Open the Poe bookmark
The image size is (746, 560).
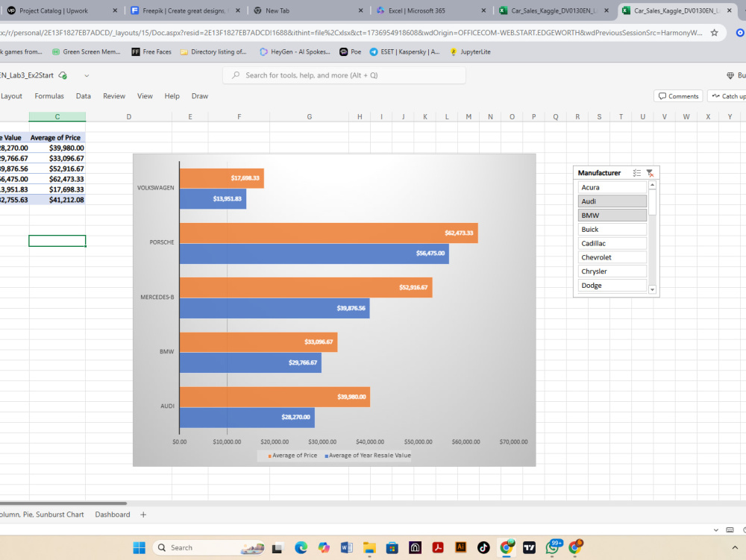(350, 51)
